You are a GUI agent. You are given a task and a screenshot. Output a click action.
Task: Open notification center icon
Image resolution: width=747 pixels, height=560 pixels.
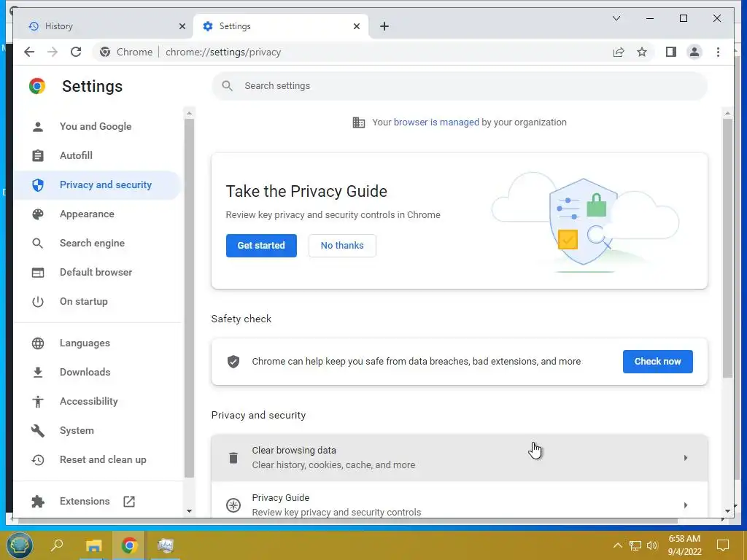point(723,545)
